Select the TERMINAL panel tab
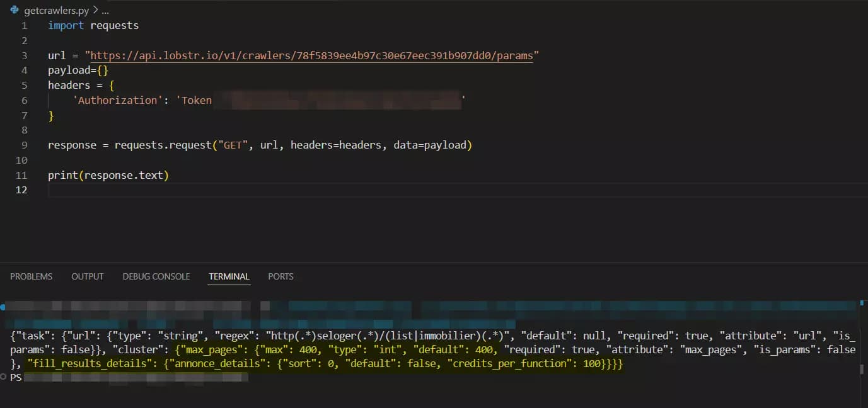This screenshot has width=868, height=408. [x=229, y=276]
